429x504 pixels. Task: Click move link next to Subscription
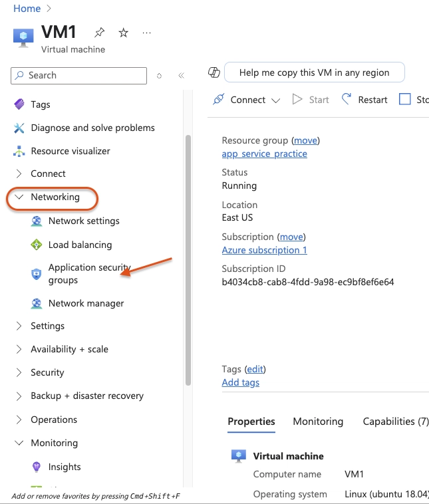coord(291,237)
